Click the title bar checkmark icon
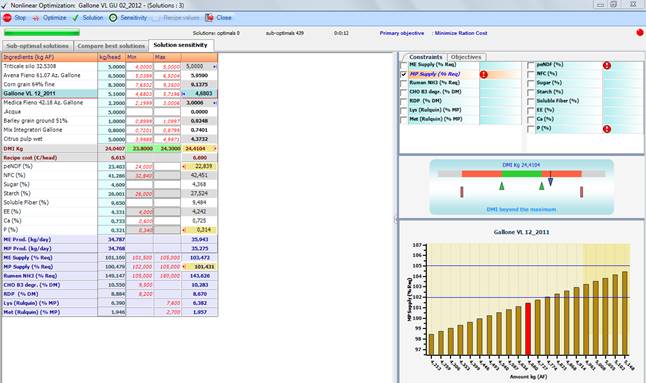Screen dimensions: 646x383 tap(4, 5)
